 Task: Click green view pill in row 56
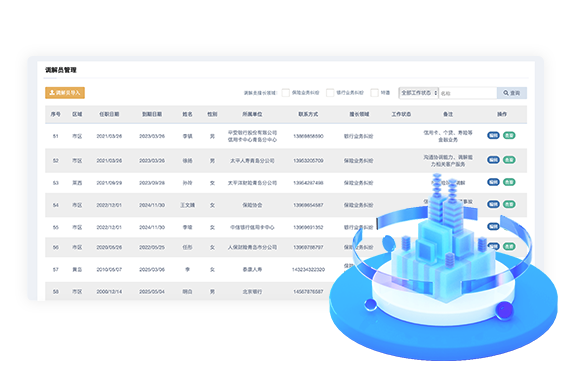click(x=509, y=246)
